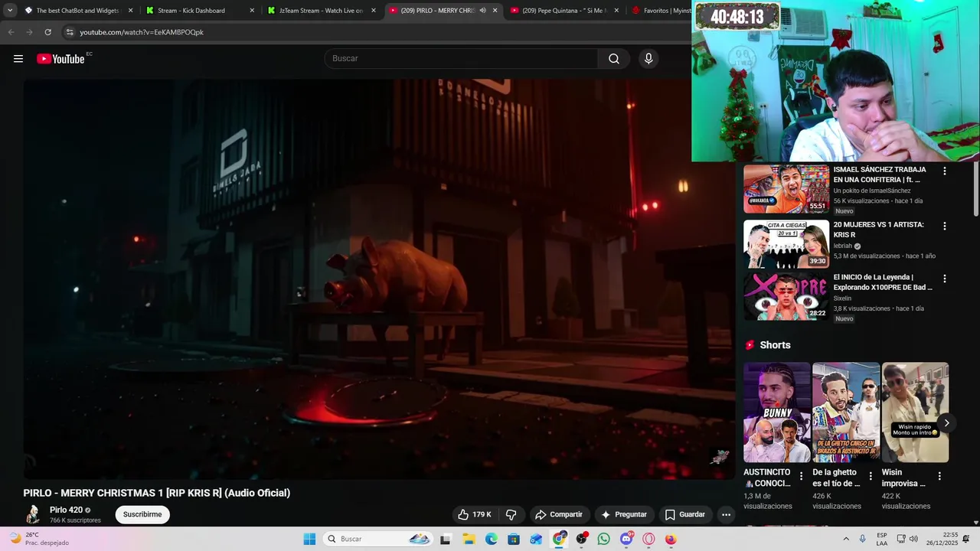Open tab search dropdown arrow
The image size is (980, 551).
10,11
